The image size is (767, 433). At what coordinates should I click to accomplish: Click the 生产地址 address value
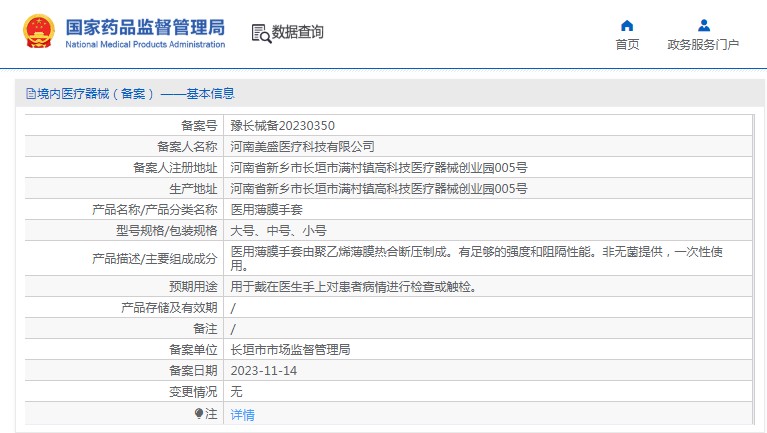click(x=379, y=189)
